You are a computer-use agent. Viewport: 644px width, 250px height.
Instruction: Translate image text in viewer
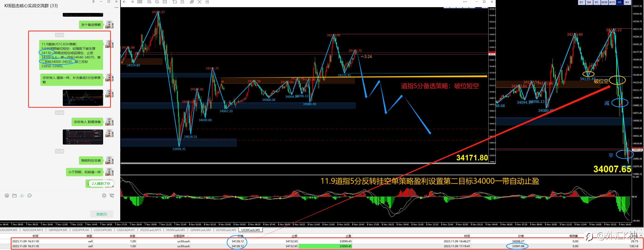click(192, 2)
